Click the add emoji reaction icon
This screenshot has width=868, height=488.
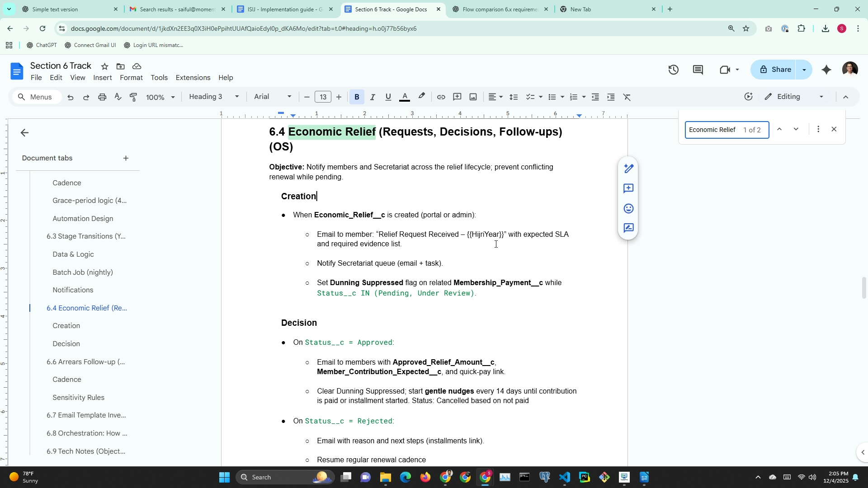[x=628, y=208]
